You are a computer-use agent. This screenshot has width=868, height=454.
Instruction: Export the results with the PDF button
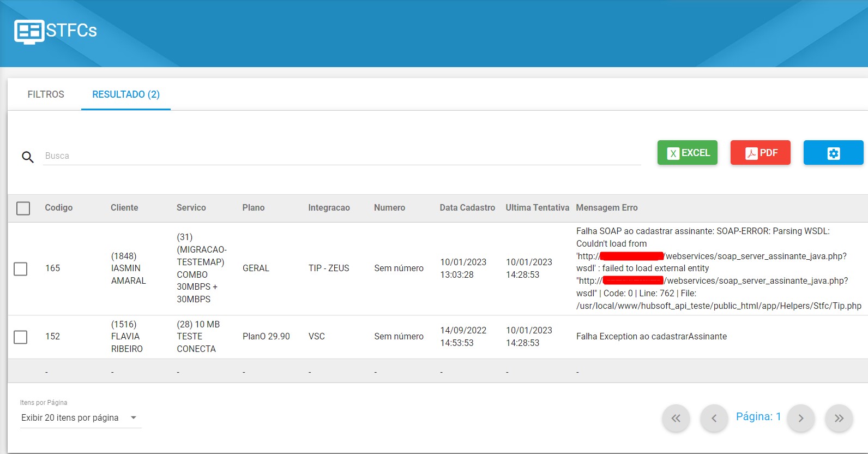760,153
